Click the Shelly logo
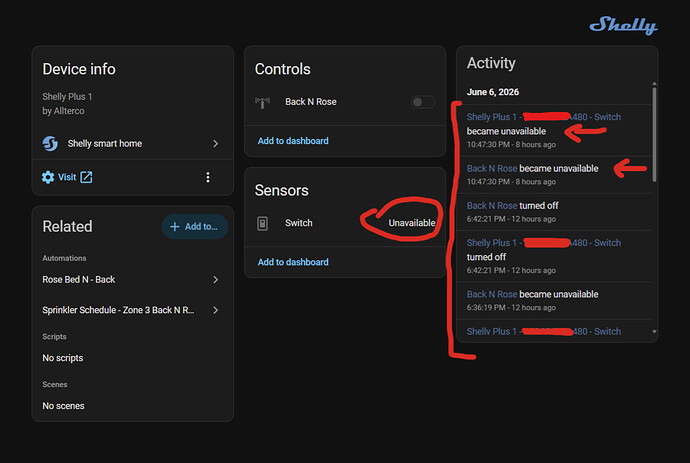690x463 pixels. (x=623, y=26)
